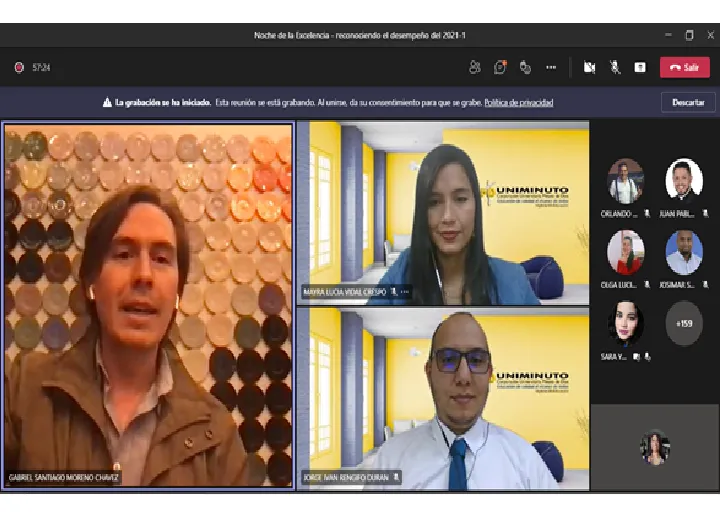Open the more actions ellipsis menu
Image resolution: width=720 pixels, height=528 pixels.
point(551,67)
